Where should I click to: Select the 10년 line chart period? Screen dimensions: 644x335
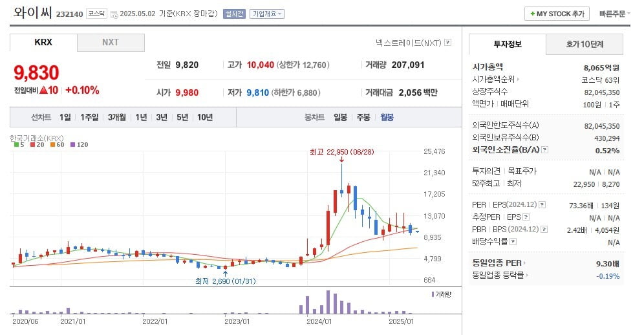(204, 117)
